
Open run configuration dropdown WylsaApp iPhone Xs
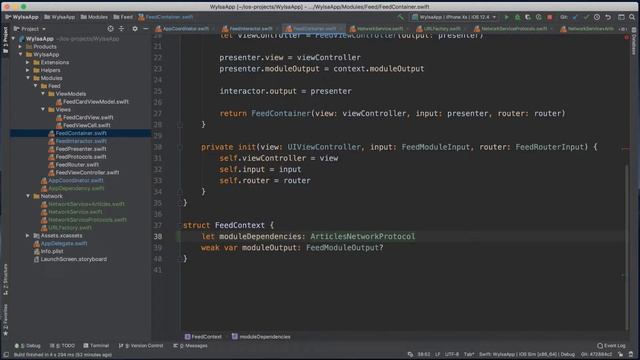pyautogui.click(x=454, y=17)
